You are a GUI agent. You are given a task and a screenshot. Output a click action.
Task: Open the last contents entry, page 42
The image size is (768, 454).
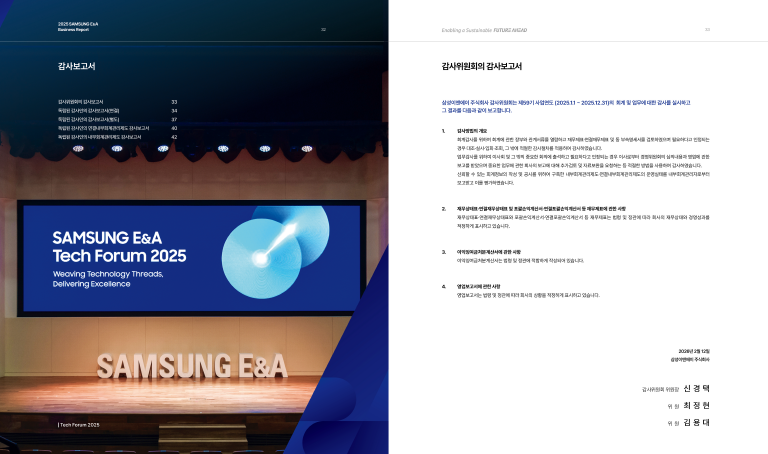click(x=103, y=136)
